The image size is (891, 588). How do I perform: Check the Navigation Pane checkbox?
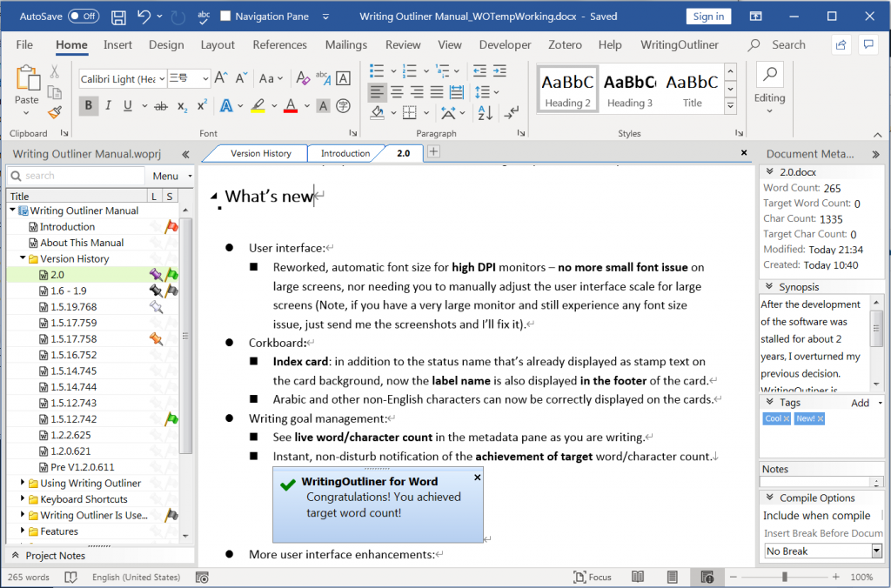225,17
